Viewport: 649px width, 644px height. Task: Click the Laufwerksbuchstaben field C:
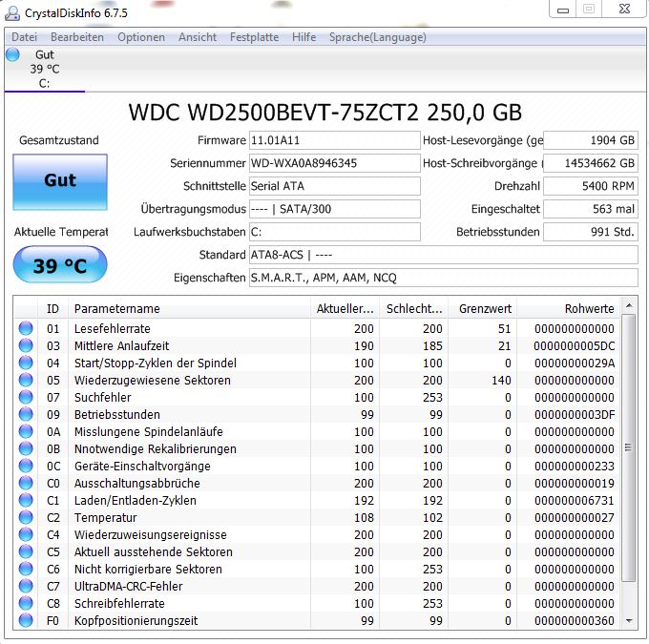coord(334,232)
